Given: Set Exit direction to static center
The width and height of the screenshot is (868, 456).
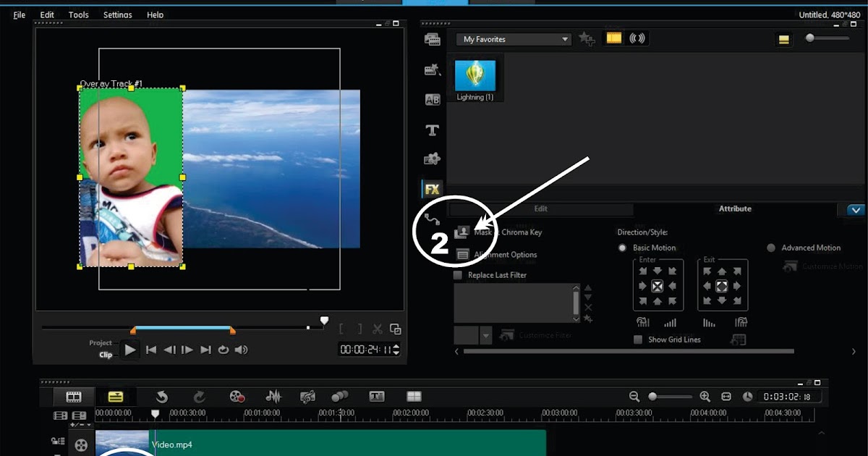Looking at the screenshot, I should (x=722, y=286).
